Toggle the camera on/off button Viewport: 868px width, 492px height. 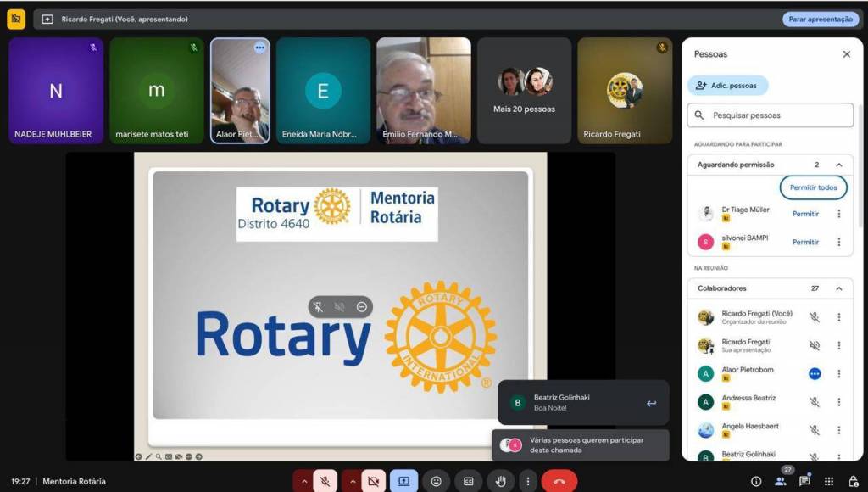click(x=372, y=481)
